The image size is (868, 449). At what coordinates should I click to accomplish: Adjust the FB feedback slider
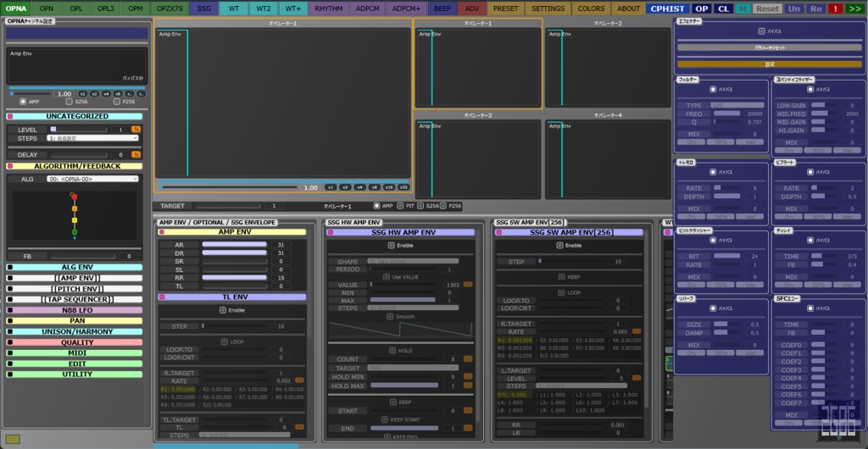[x=83, y=257]
